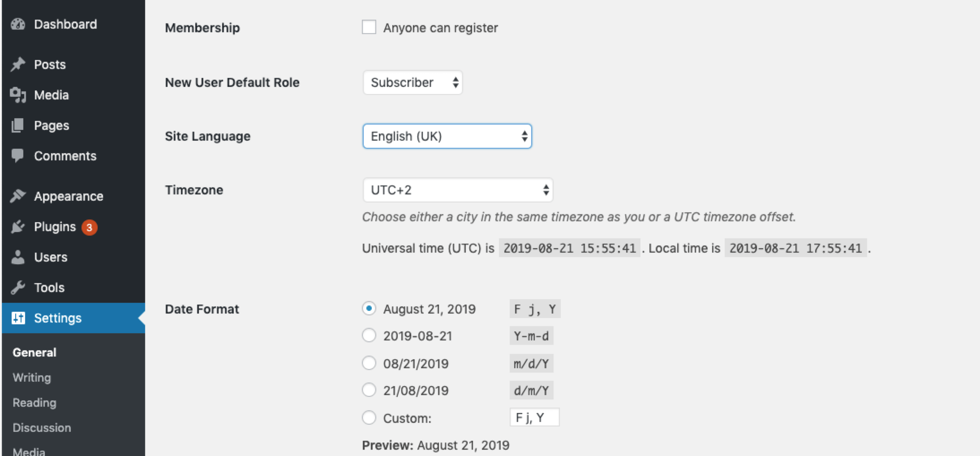980x456 pixels.
Task: Click the Appearance paintbrush icon
Action: click(x=18, y=196)
